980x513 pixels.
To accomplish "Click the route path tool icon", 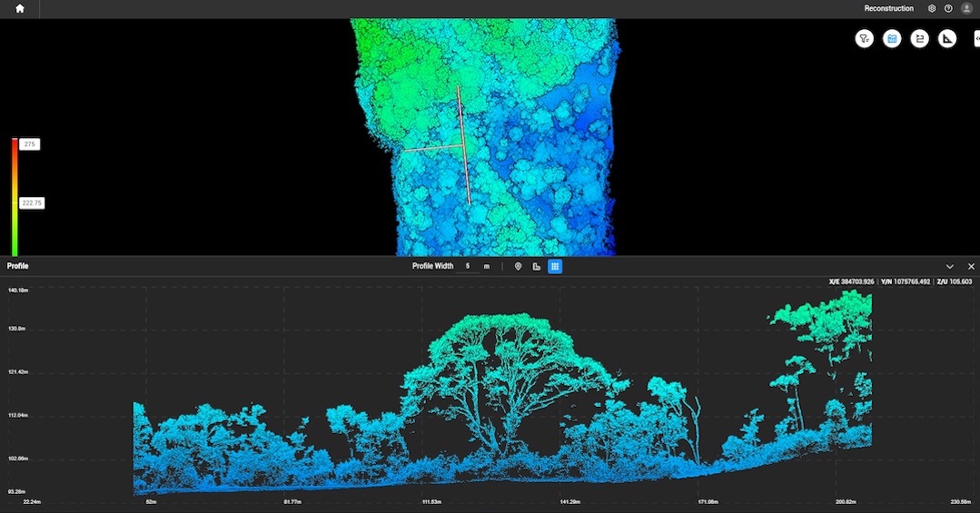I will 919,38.
